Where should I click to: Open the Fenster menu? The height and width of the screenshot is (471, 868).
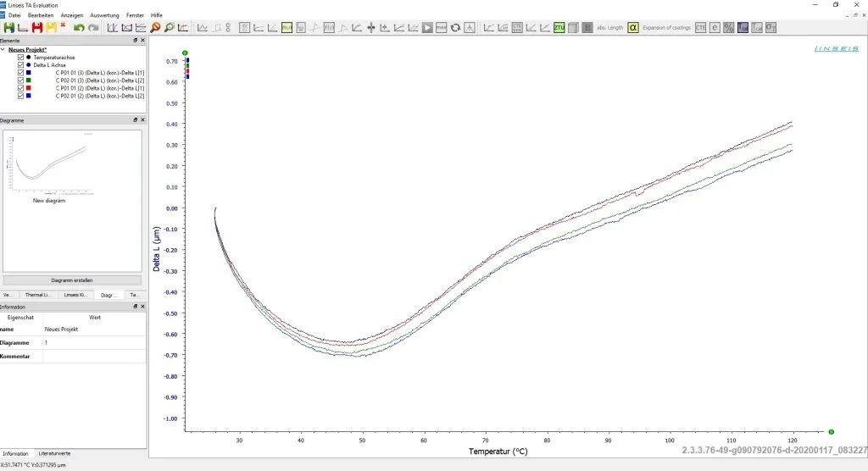pos(135,15)
